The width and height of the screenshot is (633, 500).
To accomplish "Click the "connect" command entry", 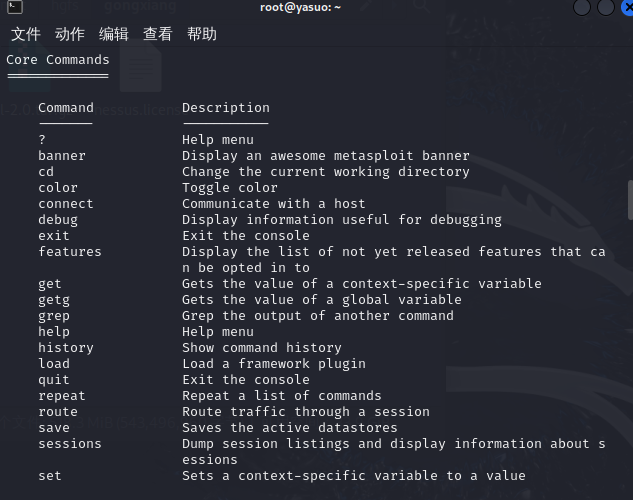I will click(x=66, y=204).
